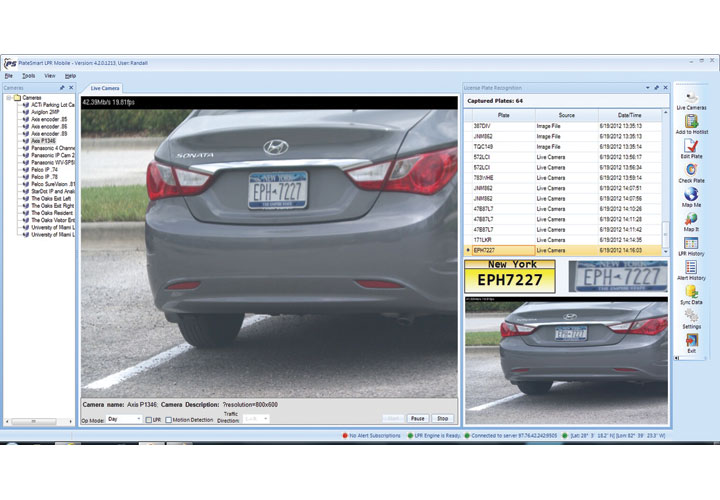Switch to the Live Camera tab

104,88
